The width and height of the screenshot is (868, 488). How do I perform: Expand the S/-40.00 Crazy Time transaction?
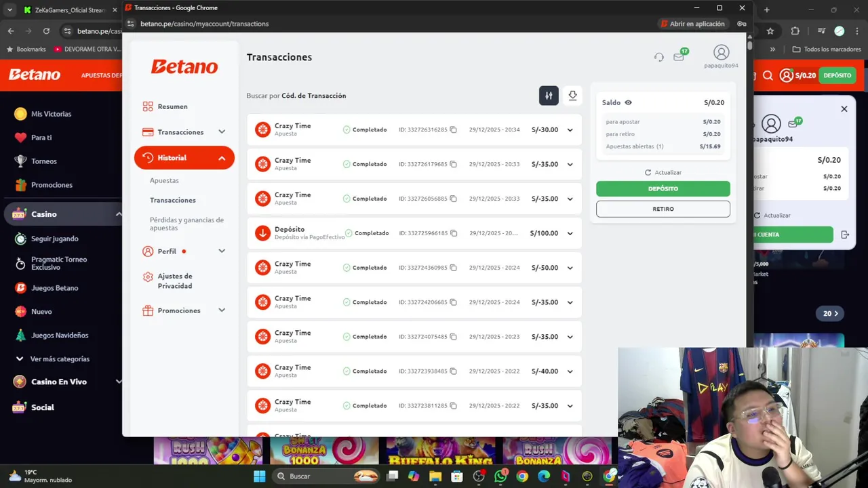[570, 372]
